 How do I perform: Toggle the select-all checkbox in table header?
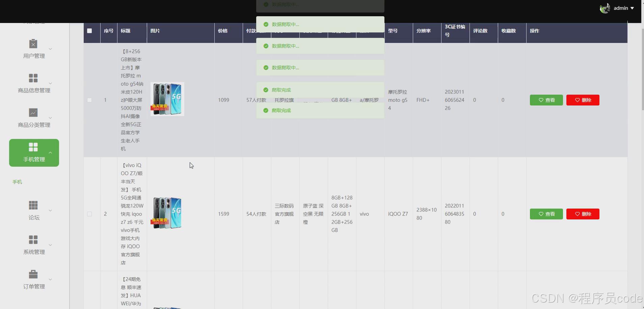click(x=89, y=31)
